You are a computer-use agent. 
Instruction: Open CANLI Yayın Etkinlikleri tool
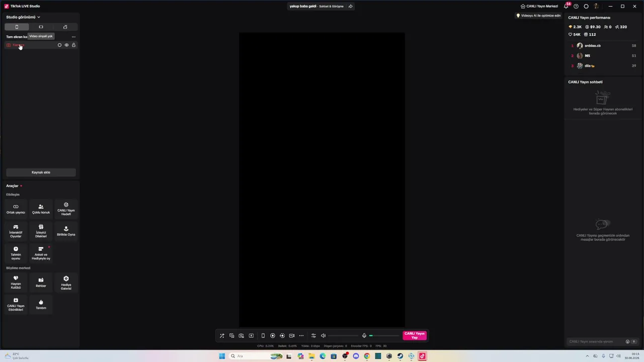tap(16, 304)
